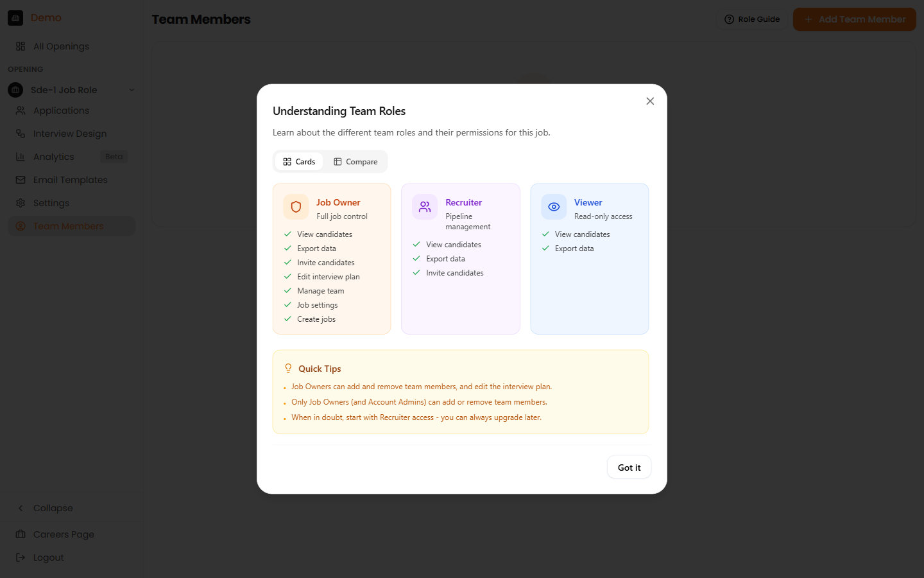The width and height of the screenshot is (924, 578).
Task: Click the Viewer eye icon
Action: click(553, 207)
